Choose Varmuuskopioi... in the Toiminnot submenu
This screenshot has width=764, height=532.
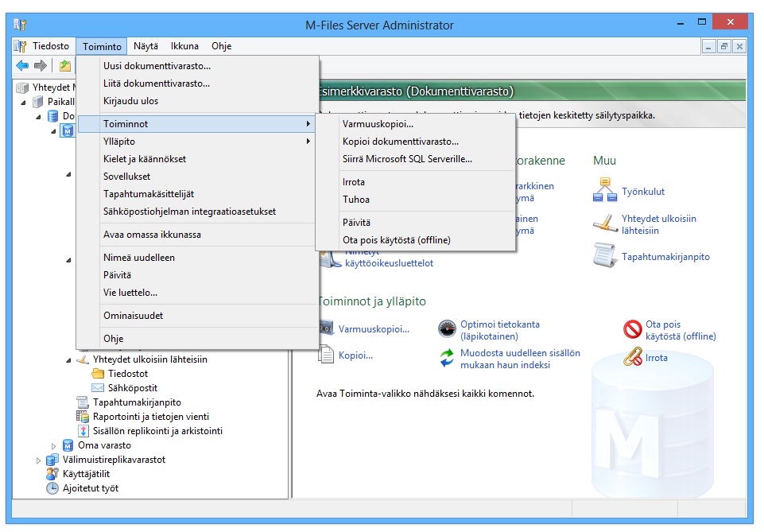pyautogui.click(x=416, y=124)
